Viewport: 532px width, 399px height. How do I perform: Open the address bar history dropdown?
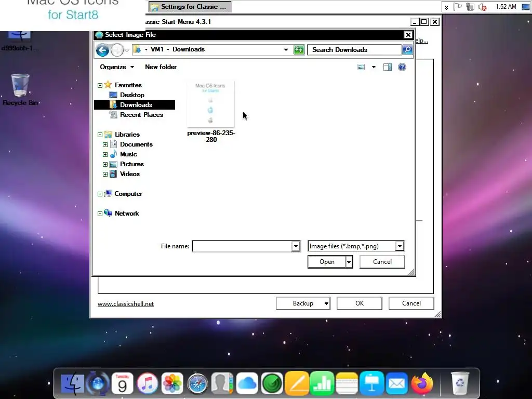pyautogui.click(x=286, y=50)
